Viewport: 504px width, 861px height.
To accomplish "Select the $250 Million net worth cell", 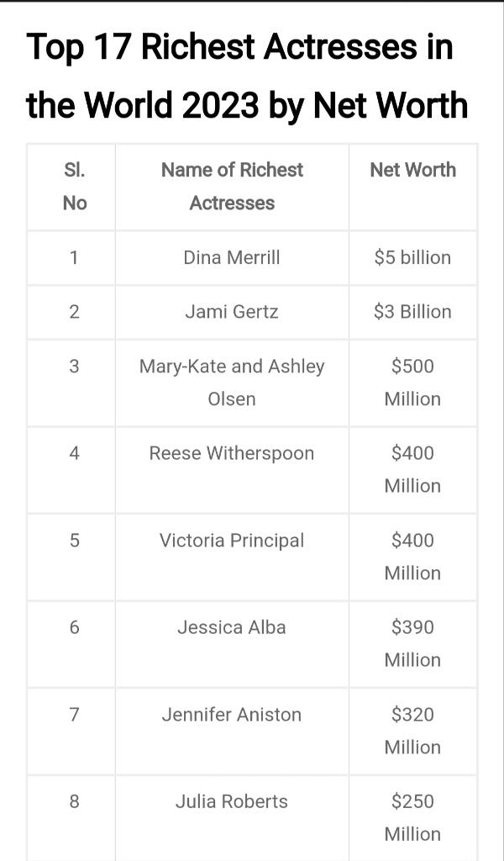I will tap(412, 817).
